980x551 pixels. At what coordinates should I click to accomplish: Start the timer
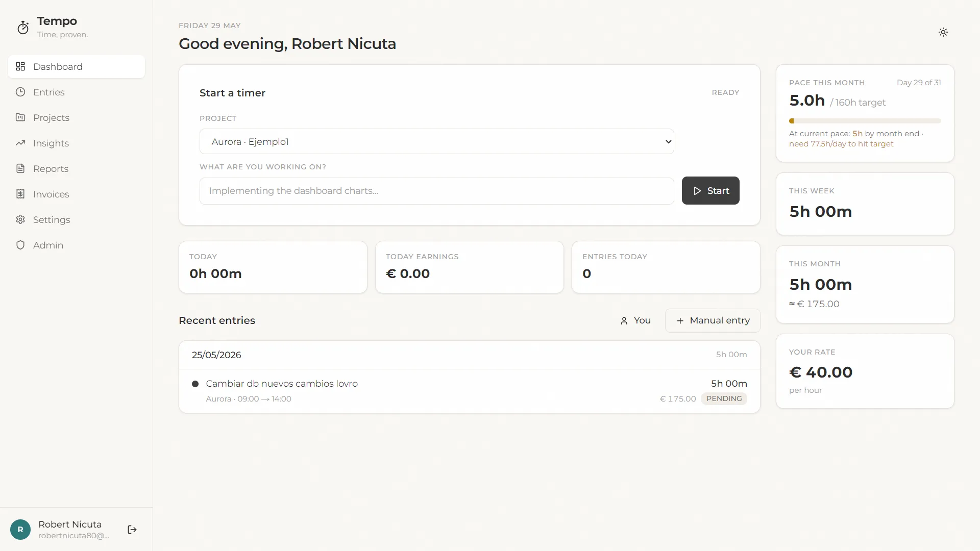point(710,191)
